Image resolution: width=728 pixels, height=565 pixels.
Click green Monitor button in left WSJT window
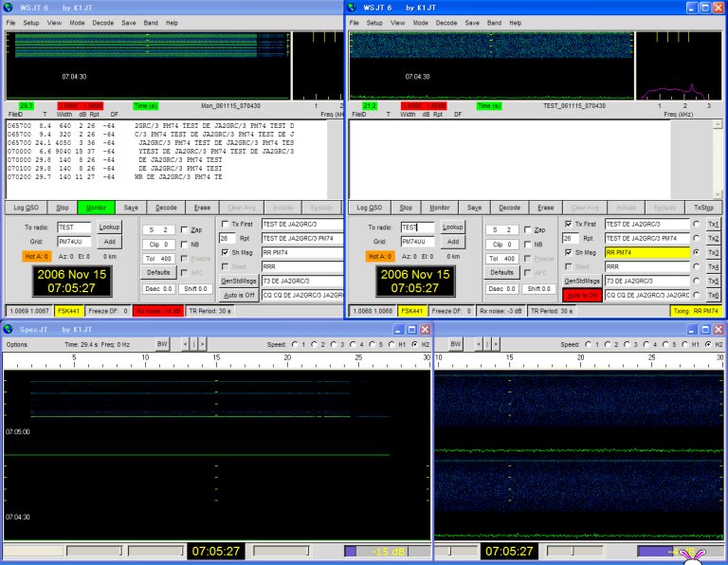(x=96, y=208)
